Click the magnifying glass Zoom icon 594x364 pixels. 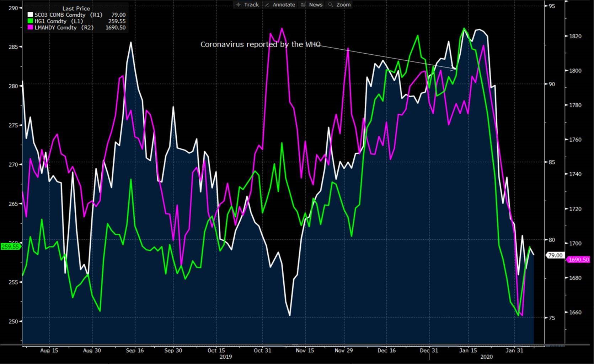(x=331, y=5)
